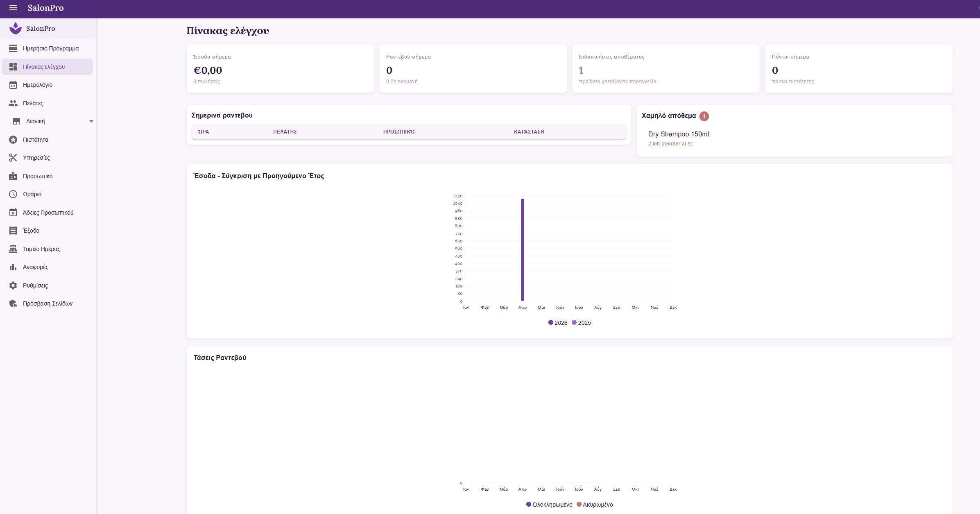Image resolution: width=980 pixels, height=514 pixels.
Task: Sort by ΠΡΟΣΩΠΙΚΟ column header
Action: tap(399, 132)
